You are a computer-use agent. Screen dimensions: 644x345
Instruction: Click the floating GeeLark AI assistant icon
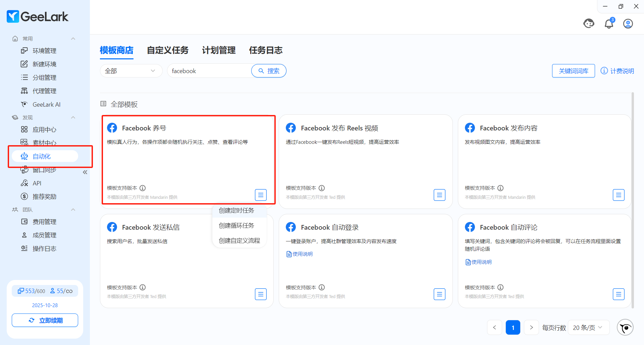tap(625, 328)
